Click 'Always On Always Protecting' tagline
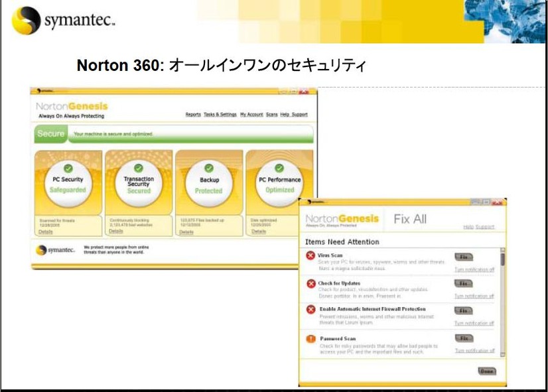 pos(71,116)
